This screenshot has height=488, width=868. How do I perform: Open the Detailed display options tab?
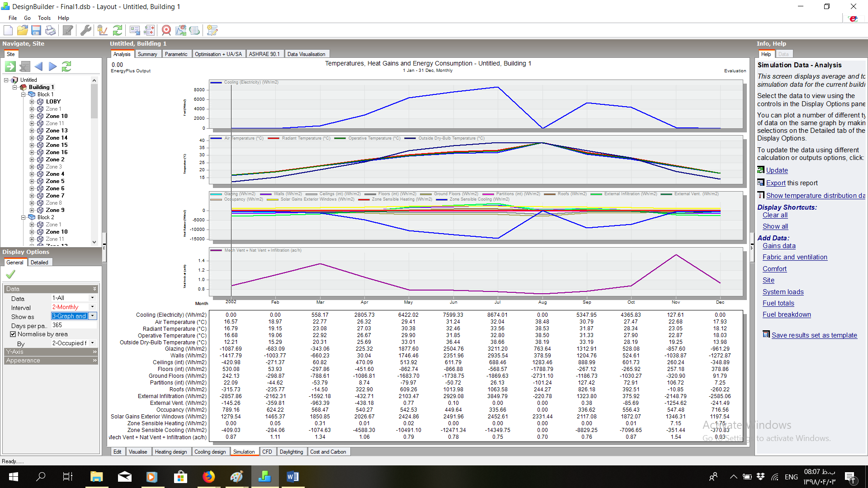coord(39,263)
